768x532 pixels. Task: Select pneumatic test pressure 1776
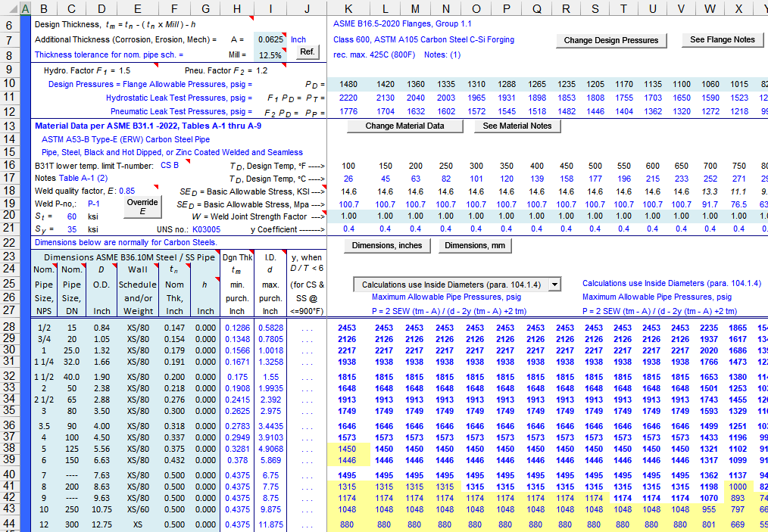click(348, 111)
